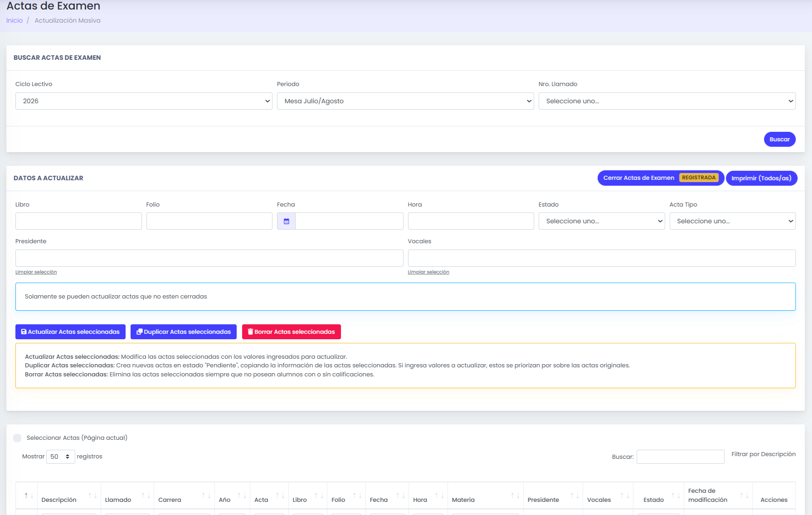812x515 pixels.
Task: Sort by Fecha de modificación arrows
Action: point(744,496)
